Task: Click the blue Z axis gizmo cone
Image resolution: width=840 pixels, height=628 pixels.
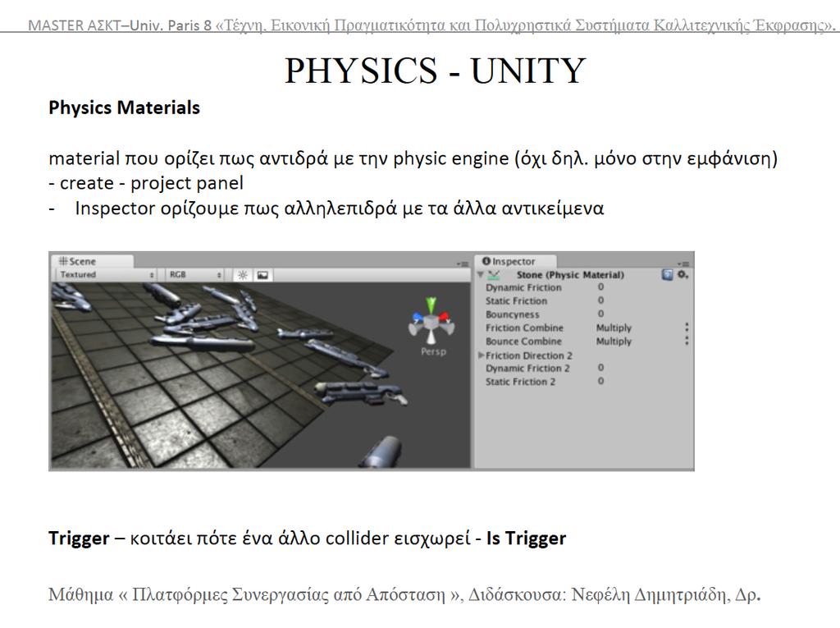Action: [418, 316]
